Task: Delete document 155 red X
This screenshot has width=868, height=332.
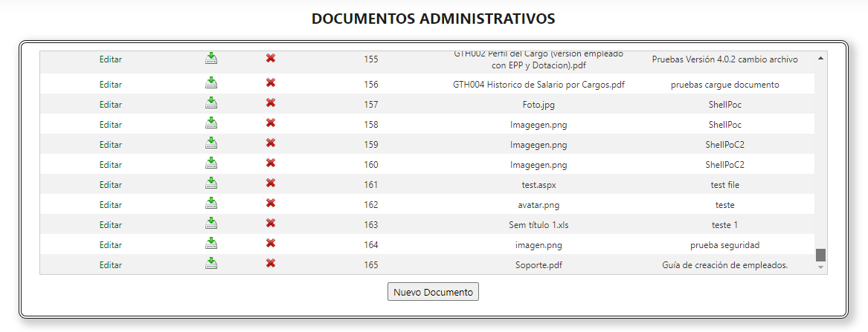Action: [271, 58]
